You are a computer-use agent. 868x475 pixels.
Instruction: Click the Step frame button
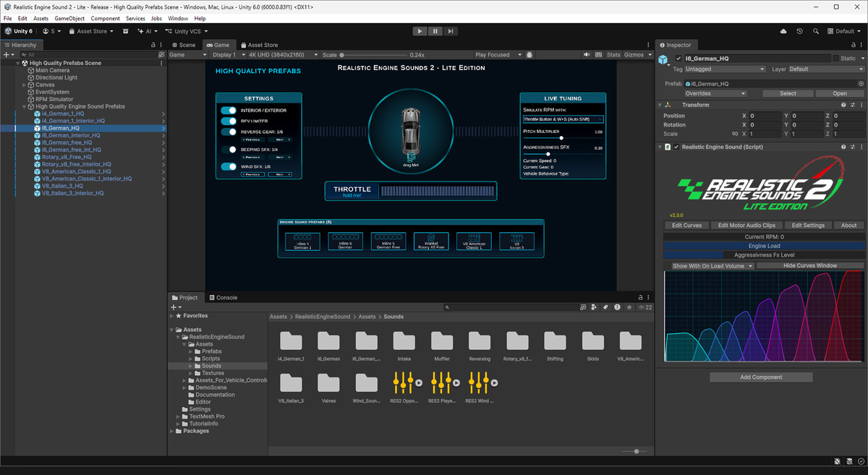point(451,31)
